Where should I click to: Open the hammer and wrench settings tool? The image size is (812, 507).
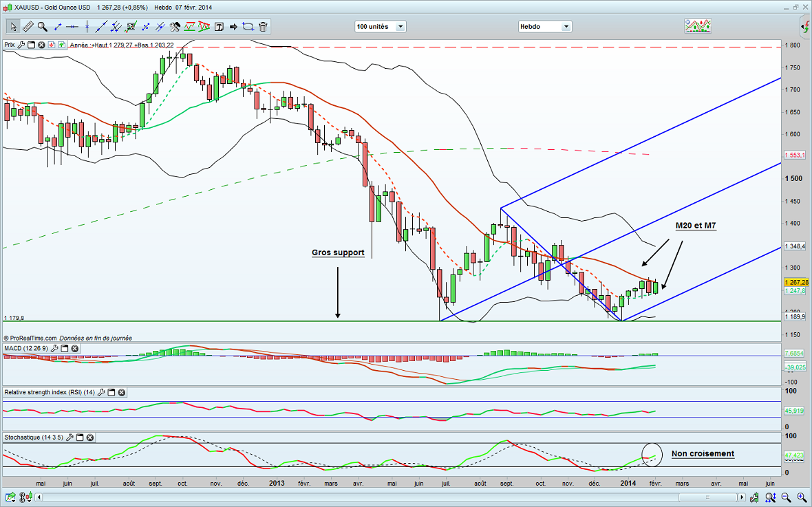[175, 27]
